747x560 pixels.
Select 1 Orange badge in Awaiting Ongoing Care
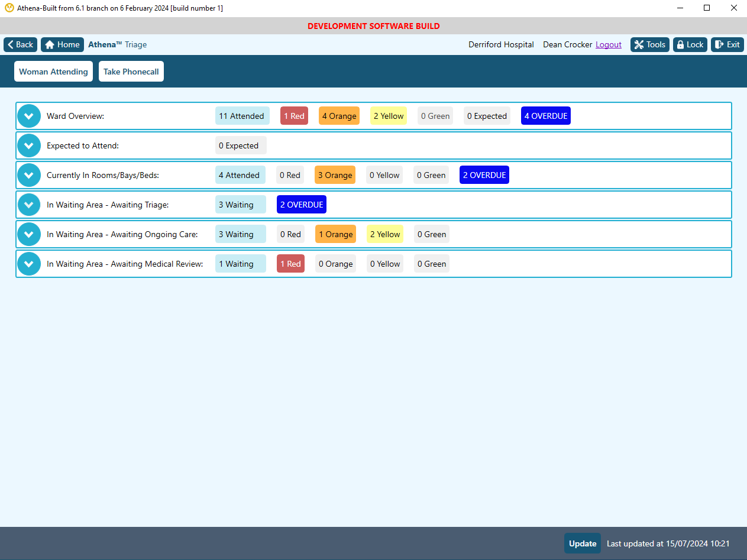pyautogui.click(x=335, y=234)
